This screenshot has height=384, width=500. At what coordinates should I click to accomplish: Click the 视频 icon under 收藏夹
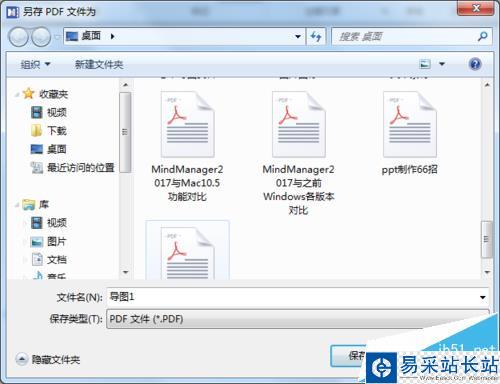click(x=37, y=112)
